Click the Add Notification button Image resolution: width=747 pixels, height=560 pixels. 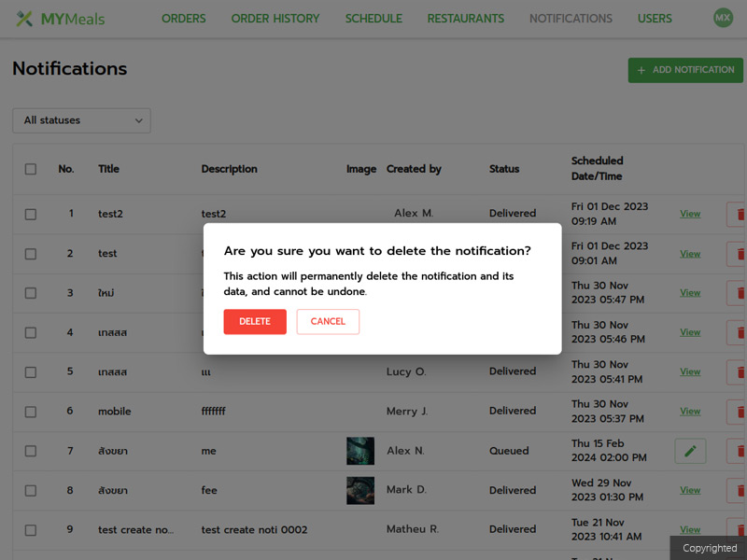[685, 70]
